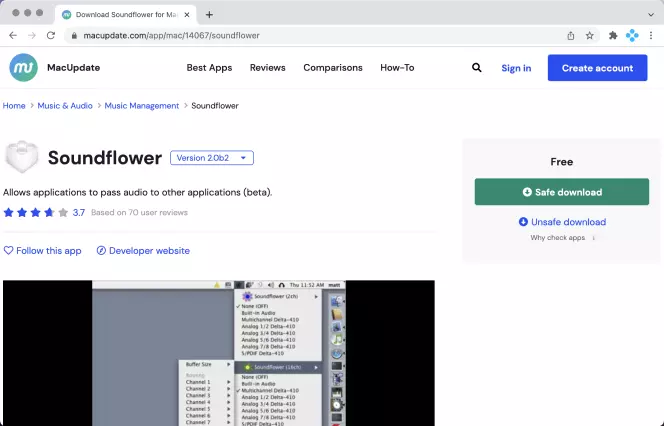
Task: Click the blue extension icon in toolbar
Action: click(x=632, y=36)
